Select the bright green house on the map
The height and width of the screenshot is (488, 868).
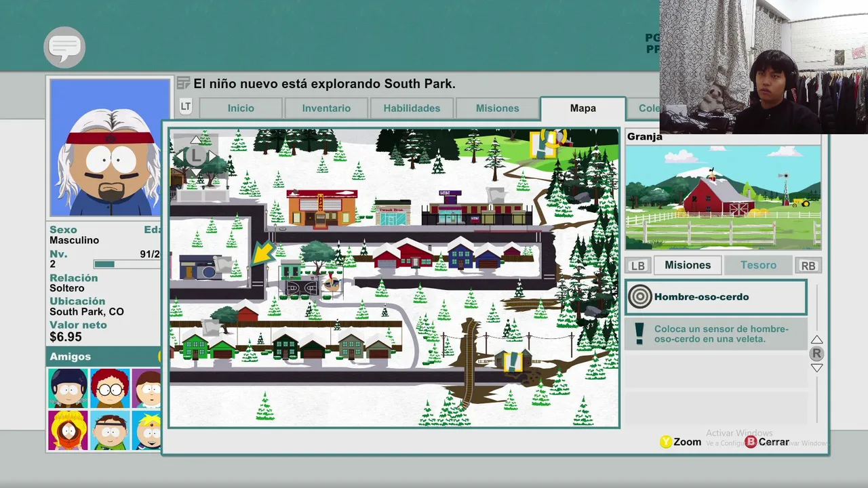195,347
